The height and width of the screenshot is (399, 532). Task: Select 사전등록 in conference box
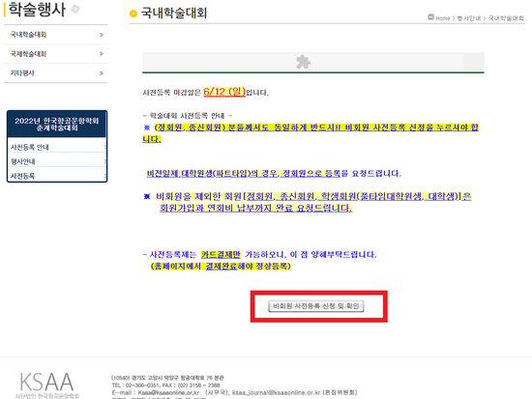23,176
